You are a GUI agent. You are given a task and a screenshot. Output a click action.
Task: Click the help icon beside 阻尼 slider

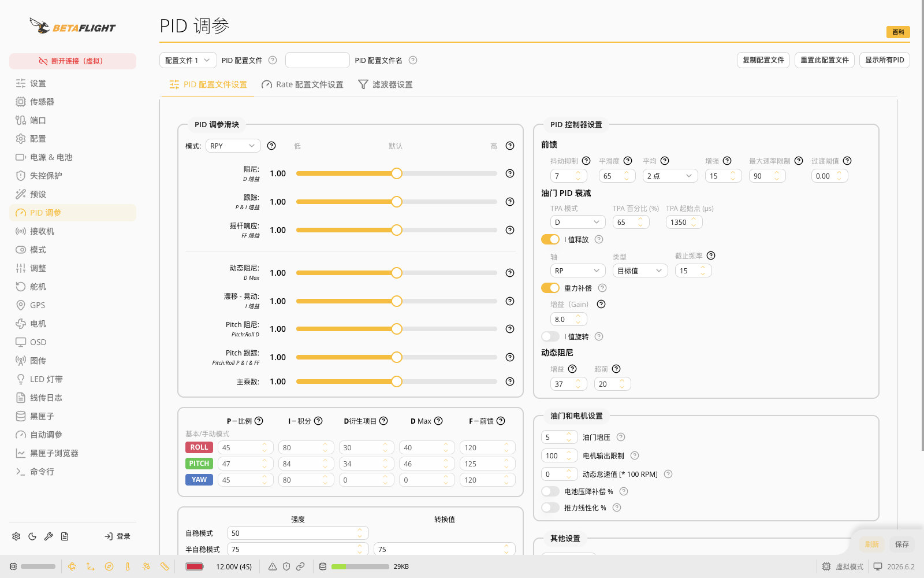[x=510, y=173]
